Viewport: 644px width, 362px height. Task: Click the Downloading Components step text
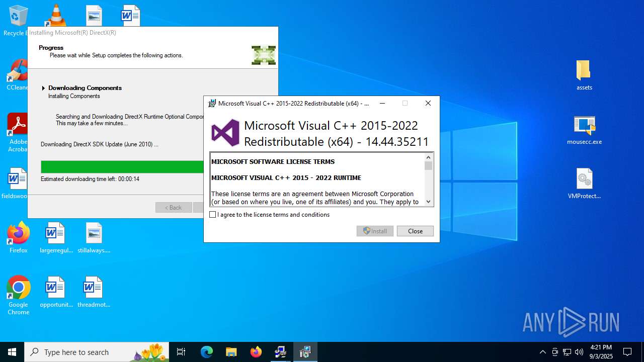85,88
